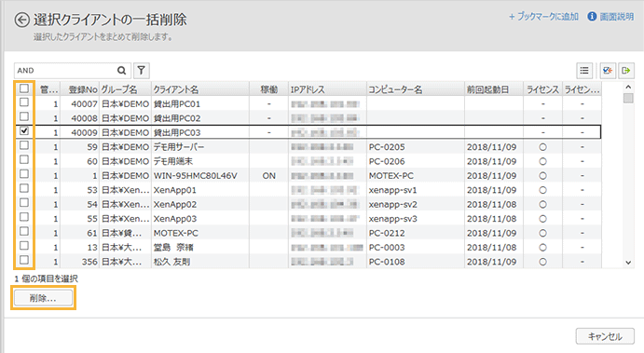The width and height of the screenshot is (644, 353).
Task: Click the 削除... button
Action: [43, 298]
